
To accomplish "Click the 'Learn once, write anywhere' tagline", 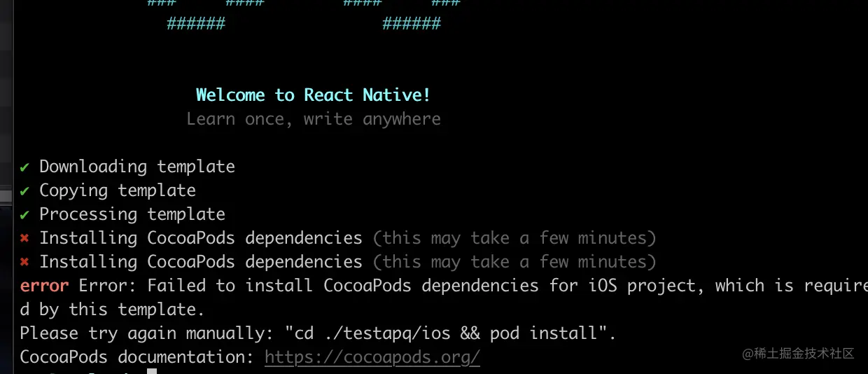I will click(x=314, y=119).
